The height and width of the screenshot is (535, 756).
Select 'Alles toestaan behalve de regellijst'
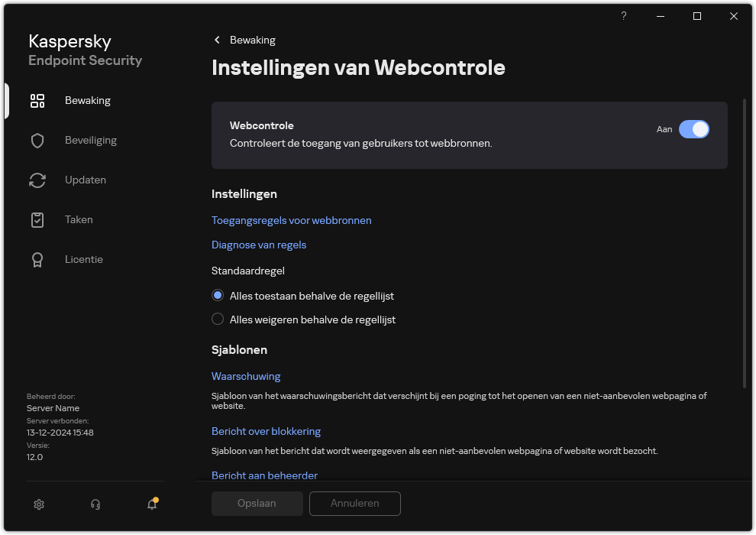pos(218,295)
